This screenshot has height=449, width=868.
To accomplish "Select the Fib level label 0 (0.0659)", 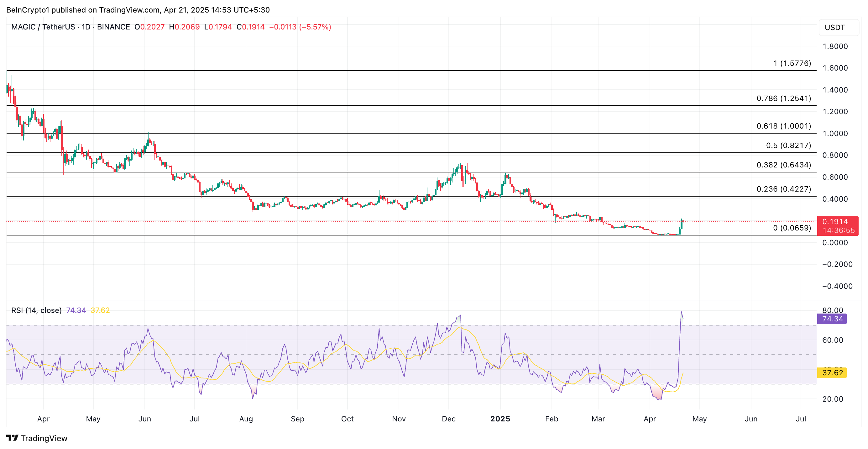I will (792, 228).
